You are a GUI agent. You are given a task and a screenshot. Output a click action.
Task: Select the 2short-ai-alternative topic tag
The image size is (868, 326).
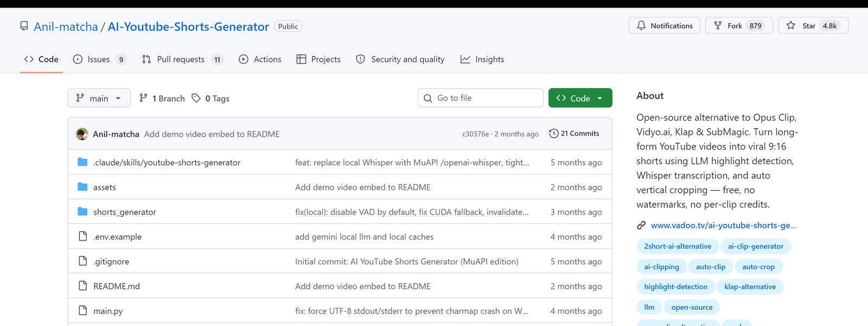pyautogui.click(x=678, y=246)
